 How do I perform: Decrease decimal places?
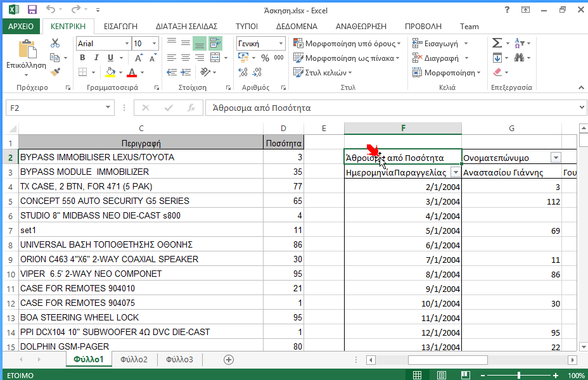click(257, 72)
